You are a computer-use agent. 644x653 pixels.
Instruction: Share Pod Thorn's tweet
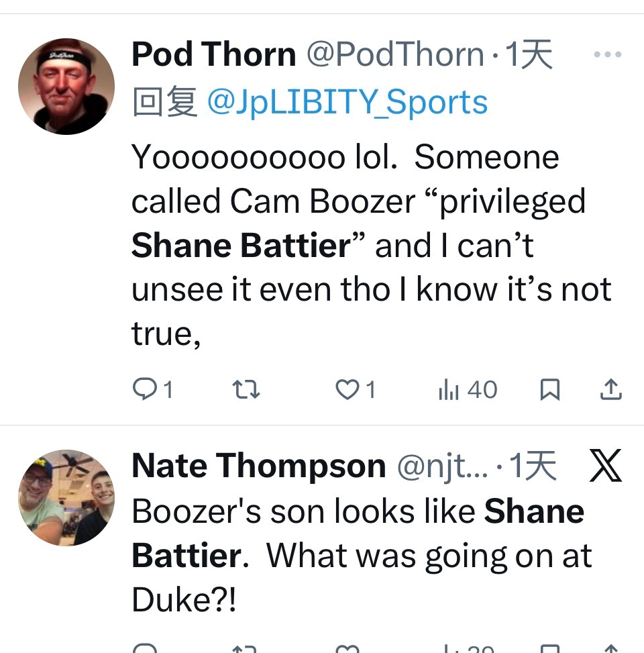point(610,390)
